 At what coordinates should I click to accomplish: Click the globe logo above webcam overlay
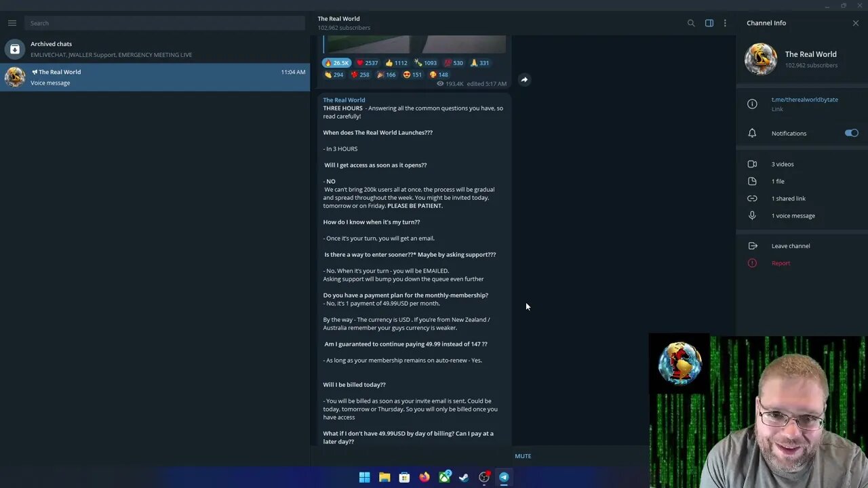tap(679, 363)
